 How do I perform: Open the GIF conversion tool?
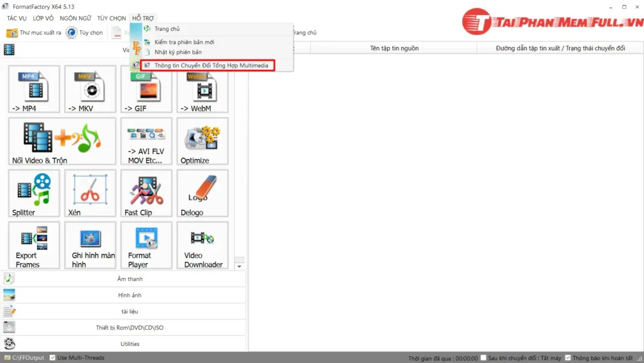146,89
